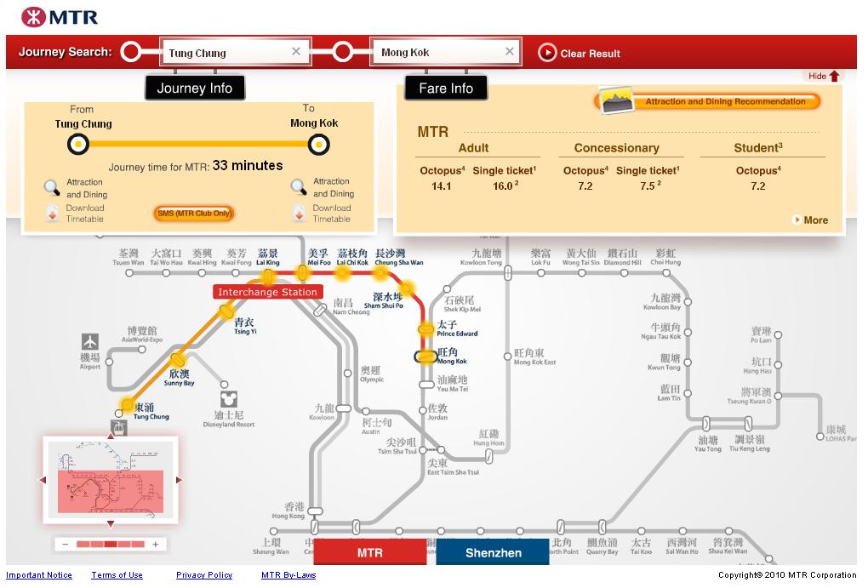Click the Airport plane icon on map
Viewport: 868px width, 588px height.
[90, 341]
